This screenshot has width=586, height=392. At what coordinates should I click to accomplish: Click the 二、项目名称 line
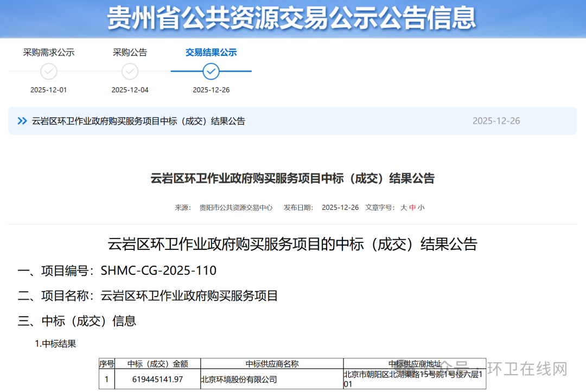(x=148, y=295)
